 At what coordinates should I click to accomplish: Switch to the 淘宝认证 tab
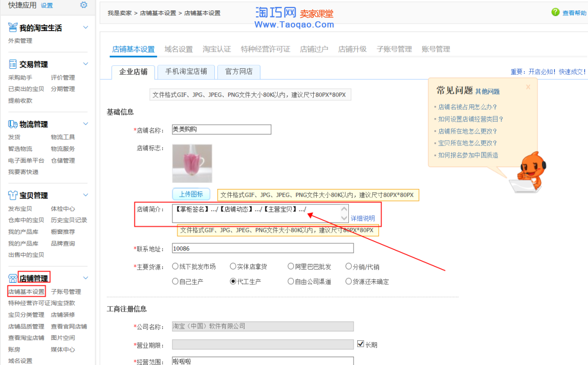217,49
